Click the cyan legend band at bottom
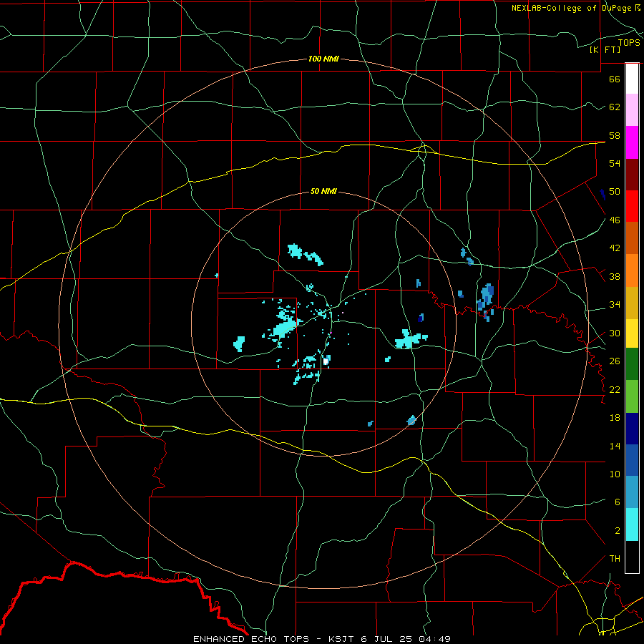This screenshot has height=644, width=644. click(632, 525)
